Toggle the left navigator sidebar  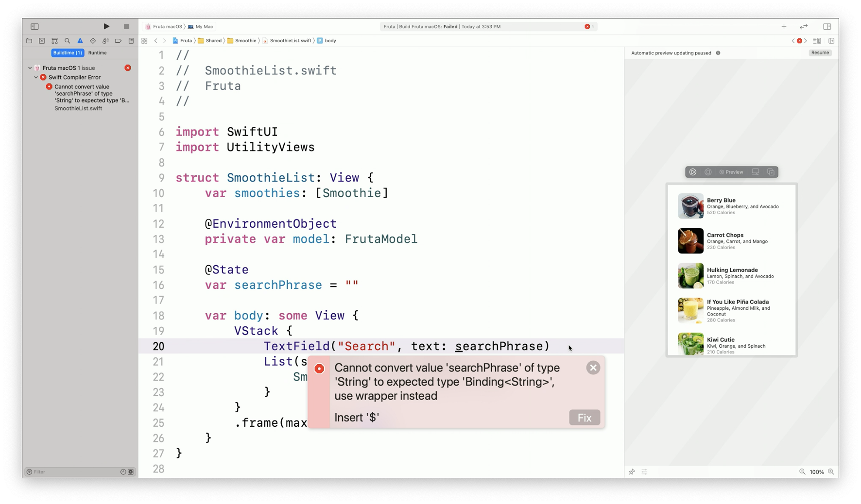click(34, 26)
